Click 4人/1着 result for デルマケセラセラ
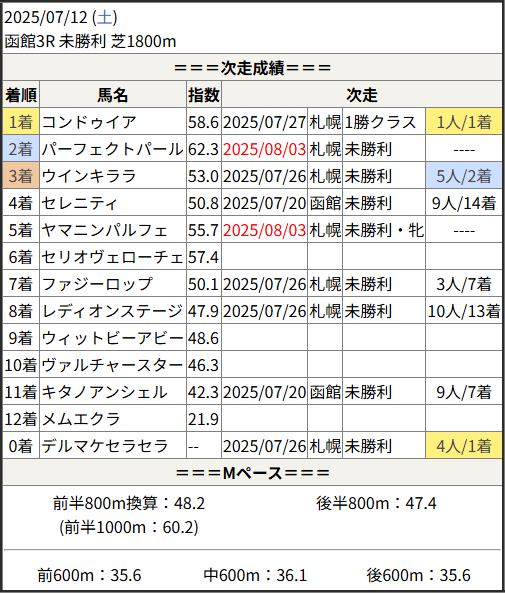505x593 pixels. click(464, 446)
